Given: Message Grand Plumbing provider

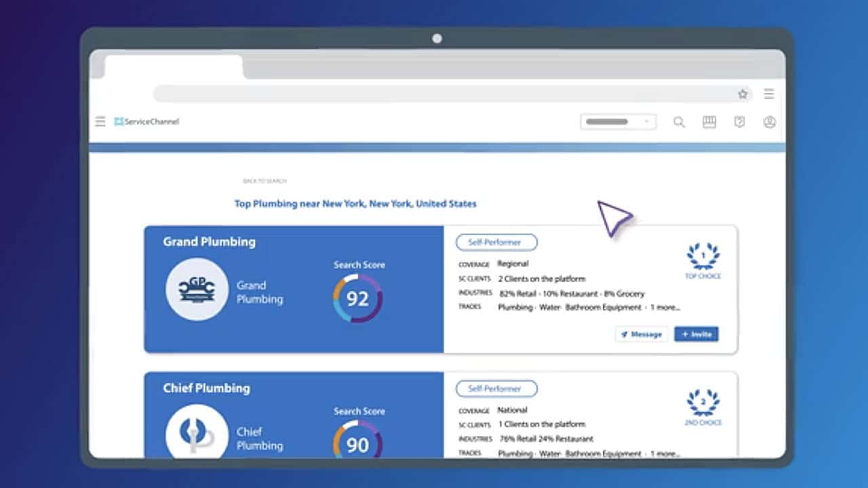Looking at the screenshot, I should (642, 334).
